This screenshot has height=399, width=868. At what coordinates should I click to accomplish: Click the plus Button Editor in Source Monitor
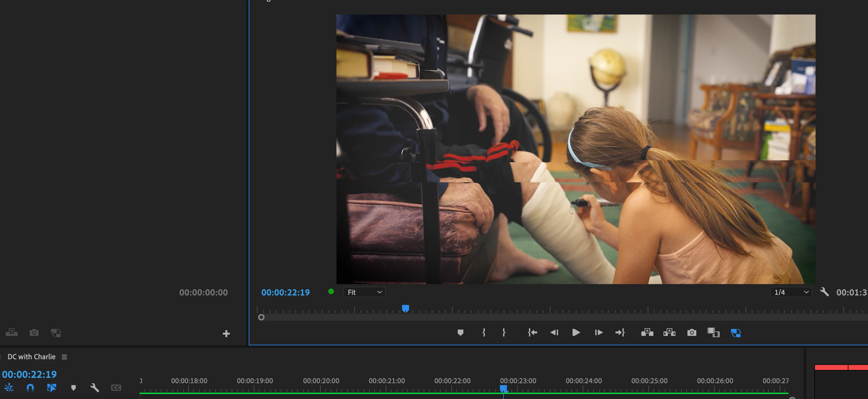click(226, 334)
